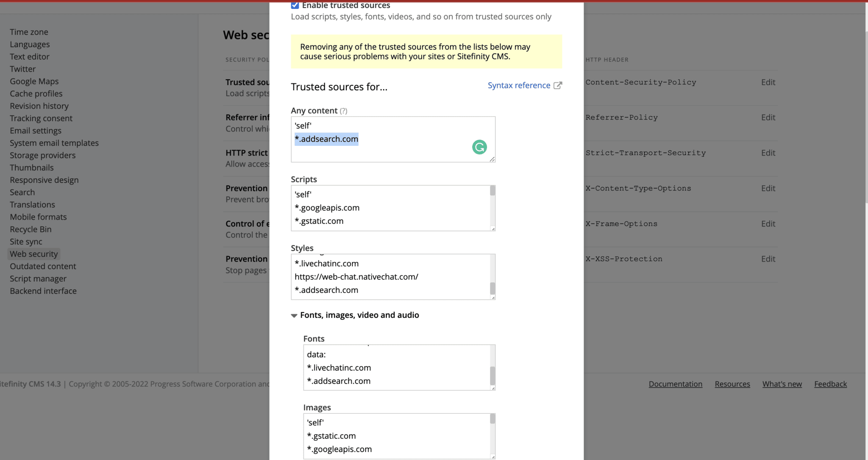Open the What's new footer link

782,384
